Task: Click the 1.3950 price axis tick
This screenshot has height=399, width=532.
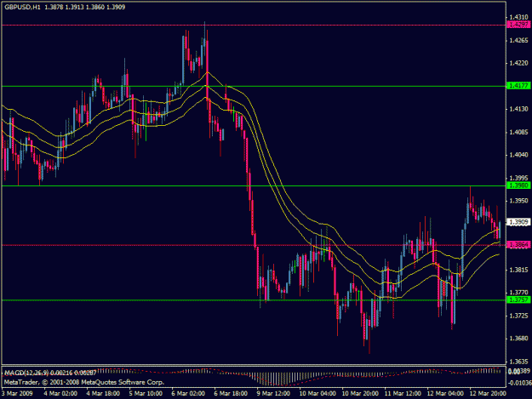Action: click(519, 201)
